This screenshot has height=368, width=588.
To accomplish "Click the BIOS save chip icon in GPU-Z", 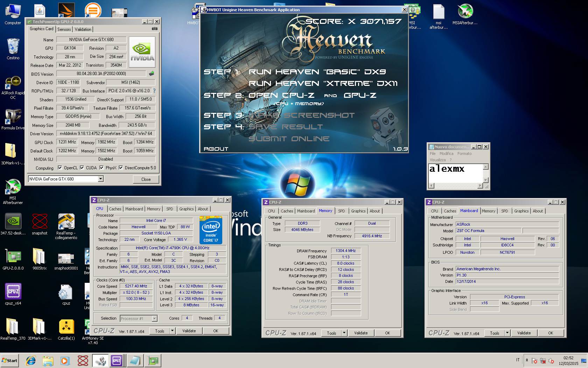I will [x=151, y=74].
